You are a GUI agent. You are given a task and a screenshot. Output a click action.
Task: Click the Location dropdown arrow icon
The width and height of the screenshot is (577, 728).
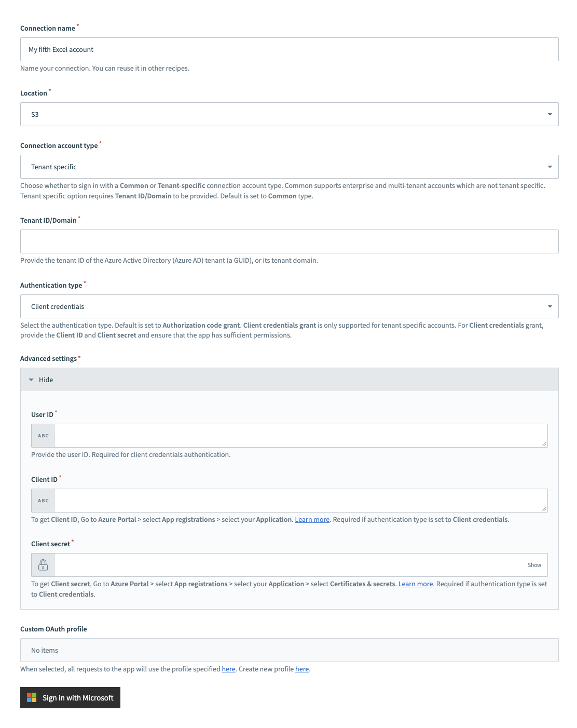pyautogui.click(x=551, y=114)
